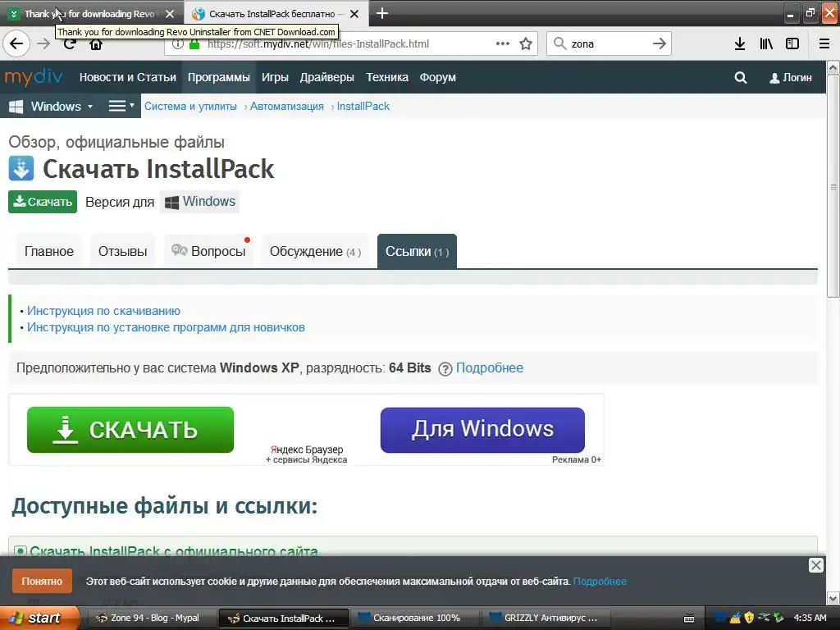
Task: Go back to the previous page
Action: coord(16,44)
